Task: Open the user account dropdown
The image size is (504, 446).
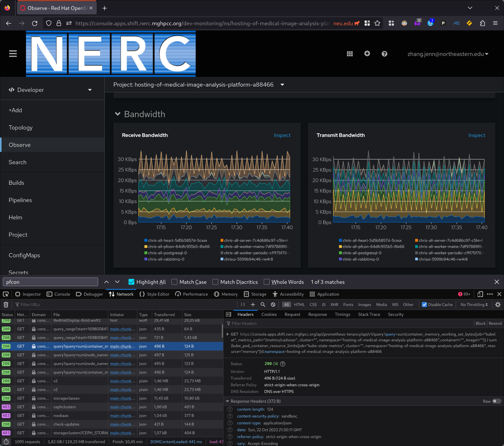Action: pos(448,54)
